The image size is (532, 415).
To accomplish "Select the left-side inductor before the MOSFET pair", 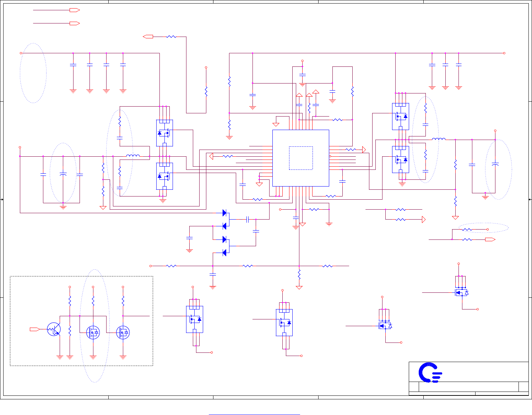I will point(133,155).
